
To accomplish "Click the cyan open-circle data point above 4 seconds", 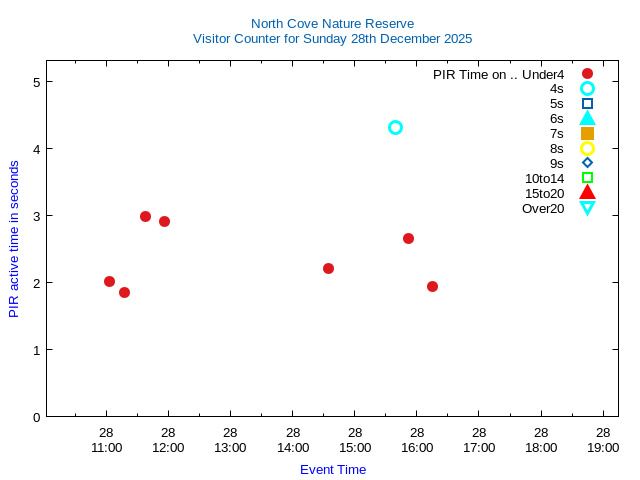I will 395,127.
